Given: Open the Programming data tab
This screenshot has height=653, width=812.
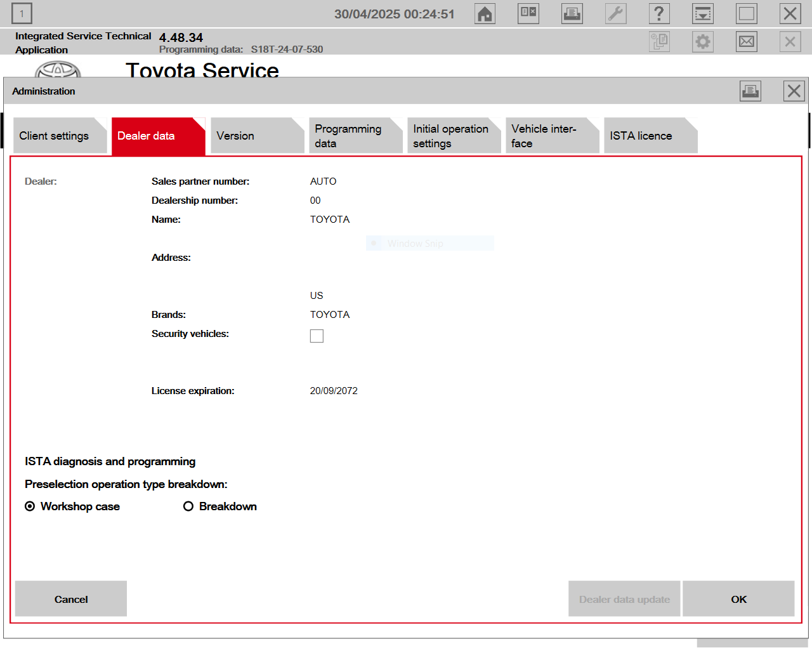Looking at the screenshot, I should click(x=355, y=136).
